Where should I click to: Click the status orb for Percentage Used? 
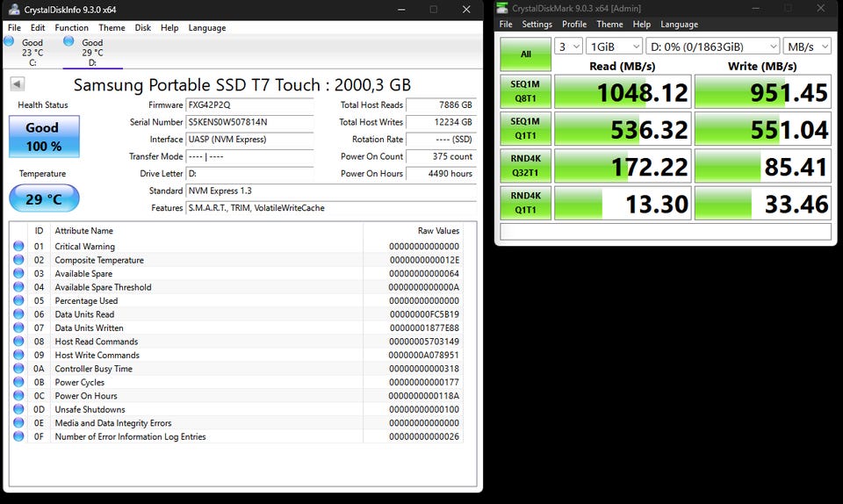[x=18, y=300]
